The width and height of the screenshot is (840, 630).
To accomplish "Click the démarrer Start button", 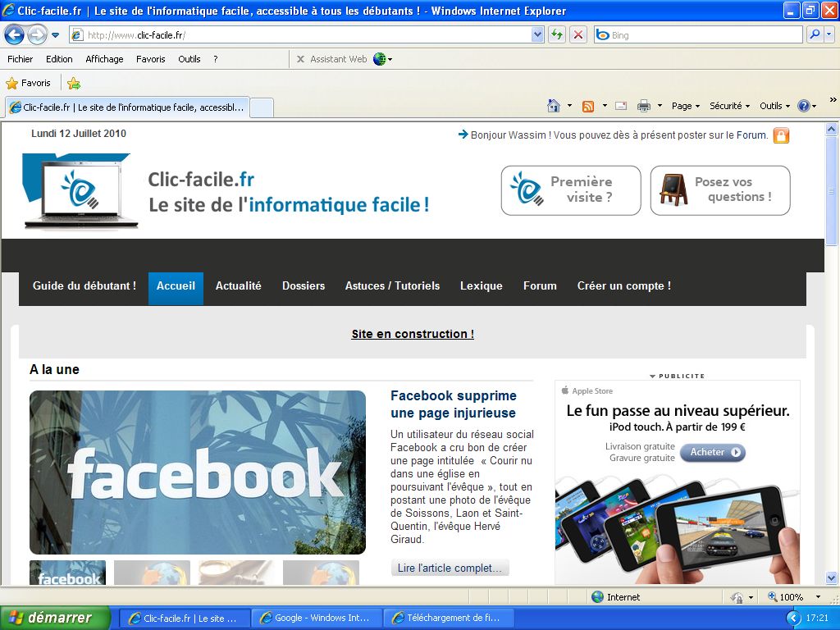I will pyautogui.click(x=55, y=618).
